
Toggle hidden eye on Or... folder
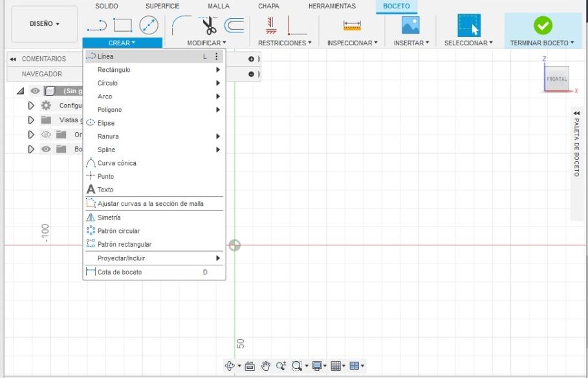click(x=46, y=135)
